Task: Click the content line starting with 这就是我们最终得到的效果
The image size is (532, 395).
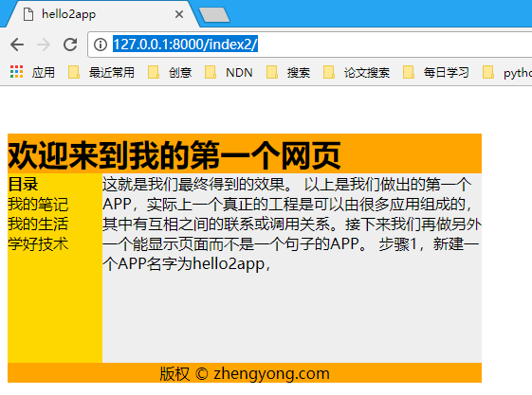Action: 287,185
